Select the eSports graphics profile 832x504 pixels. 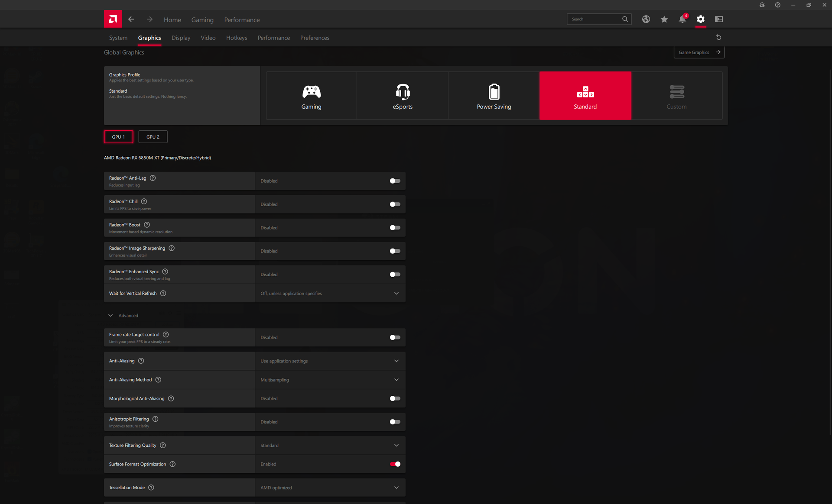click(x=402, y=96)
